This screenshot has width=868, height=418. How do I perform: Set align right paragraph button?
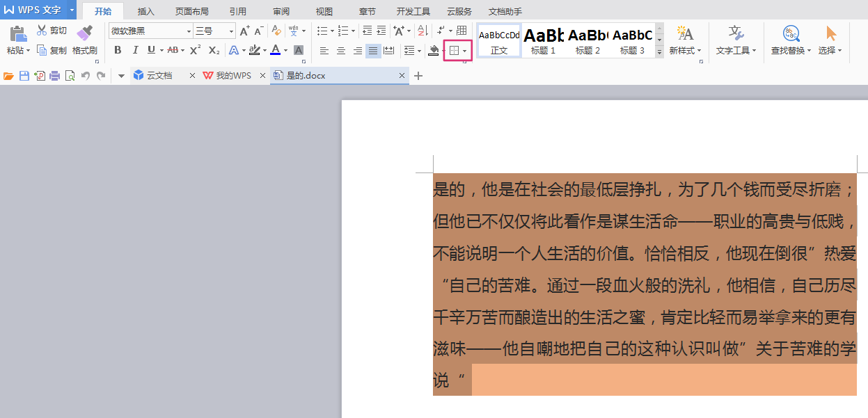pos(357,51)
